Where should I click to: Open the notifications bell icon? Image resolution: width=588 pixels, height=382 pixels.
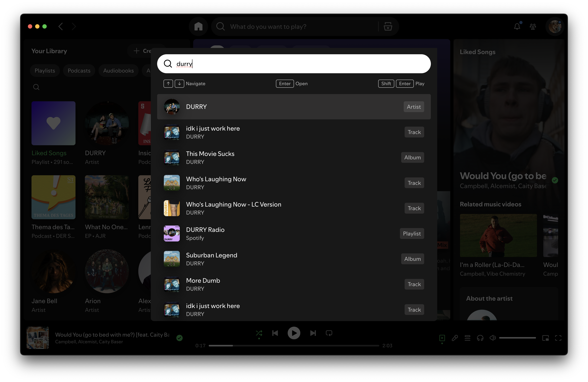click(517, 26)
